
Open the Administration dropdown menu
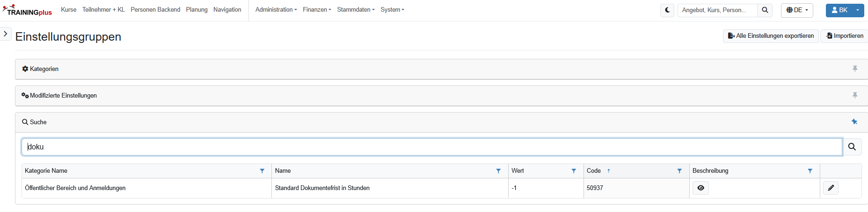tap(276, 10)
